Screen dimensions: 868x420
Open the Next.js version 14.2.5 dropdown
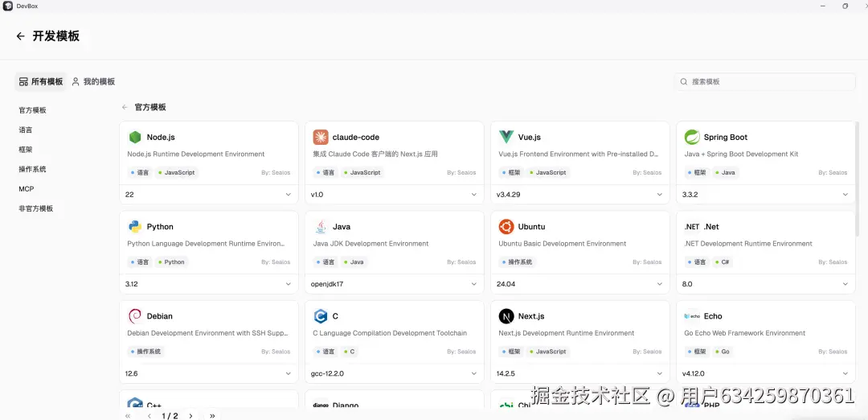point(580,373)
